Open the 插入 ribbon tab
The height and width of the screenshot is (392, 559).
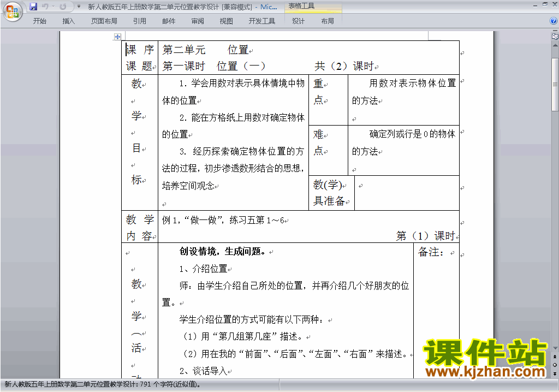tap(68, 21)
